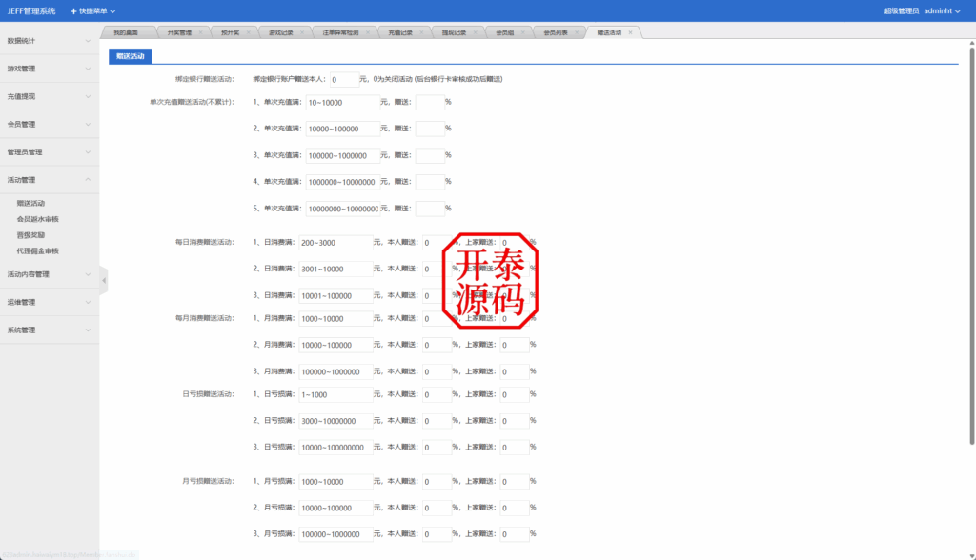Click the bank binding gift amount input
Image resolution: width=976 pixels, height=560 pixels.
click(343, 80)
